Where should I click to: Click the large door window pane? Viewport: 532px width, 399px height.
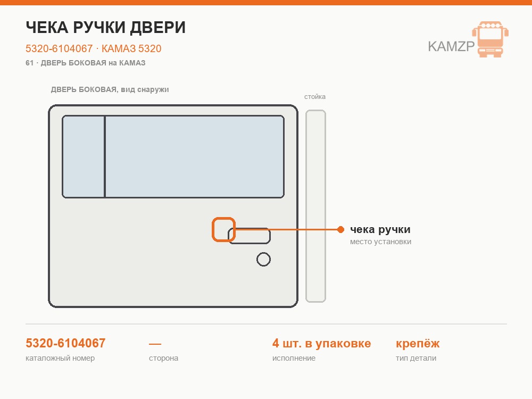195,157
